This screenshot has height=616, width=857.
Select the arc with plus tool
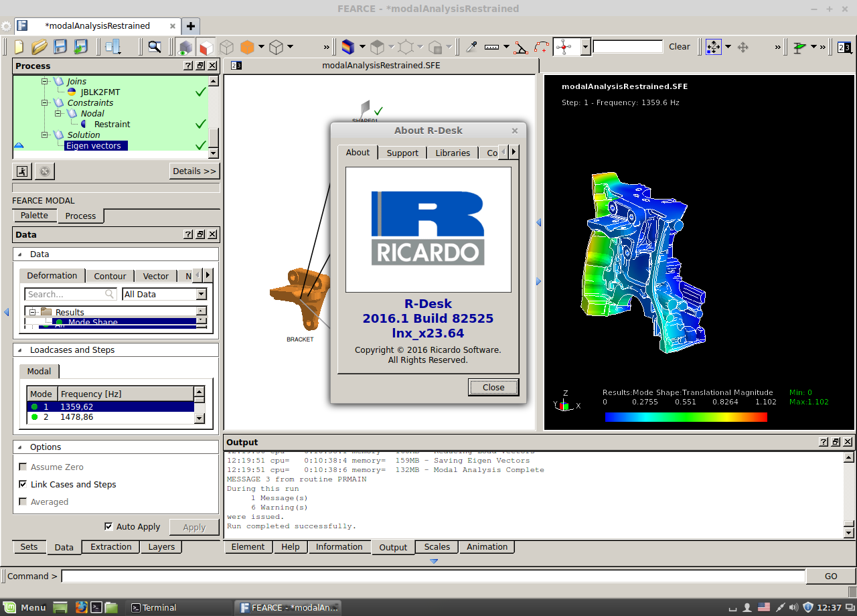[542, 48]
